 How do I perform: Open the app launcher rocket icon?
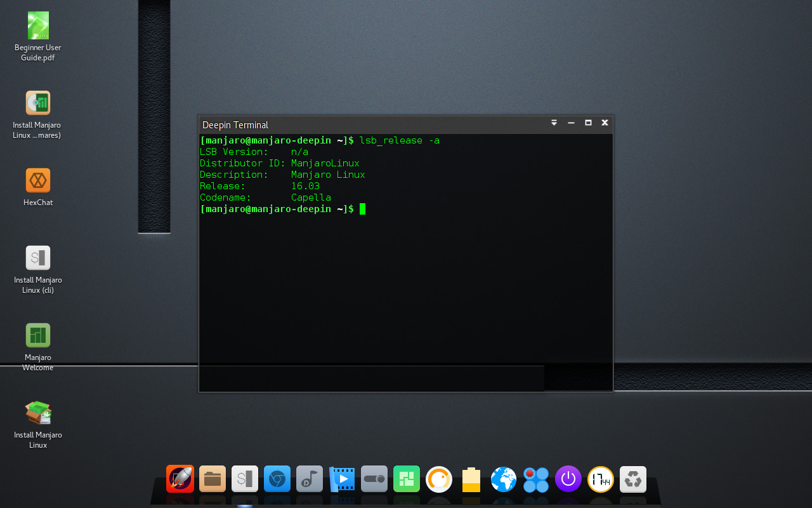180,479
